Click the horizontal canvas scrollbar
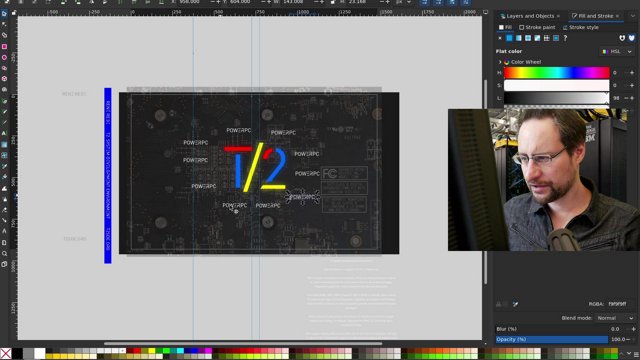Image resolution: width=640 pixels, height=360 pixels. click(x=243, y=344)
